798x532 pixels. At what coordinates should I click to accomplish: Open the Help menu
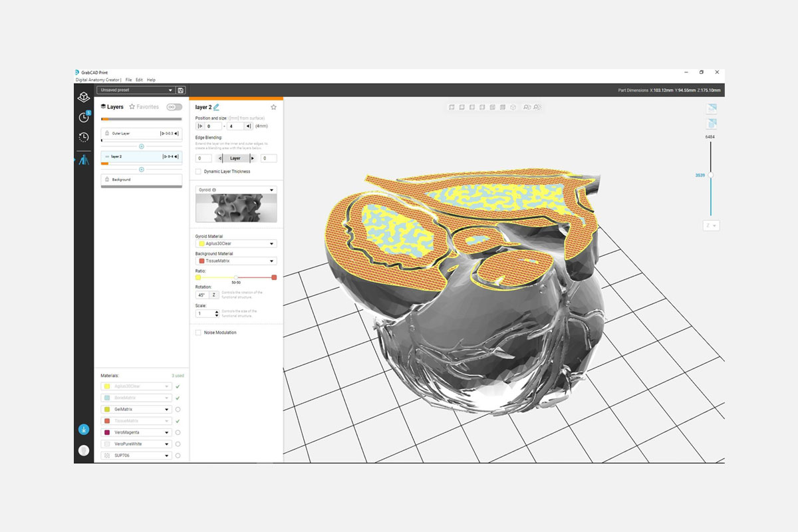(x=151, y=80)
